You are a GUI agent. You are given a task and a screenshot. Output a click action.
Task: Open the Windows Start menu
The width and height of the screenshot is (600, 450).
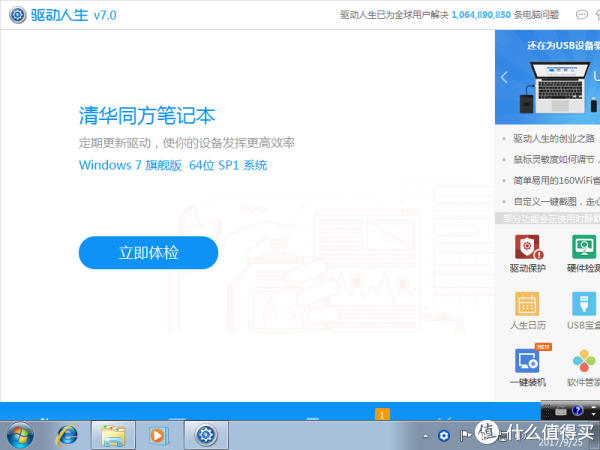coord(21,435)
